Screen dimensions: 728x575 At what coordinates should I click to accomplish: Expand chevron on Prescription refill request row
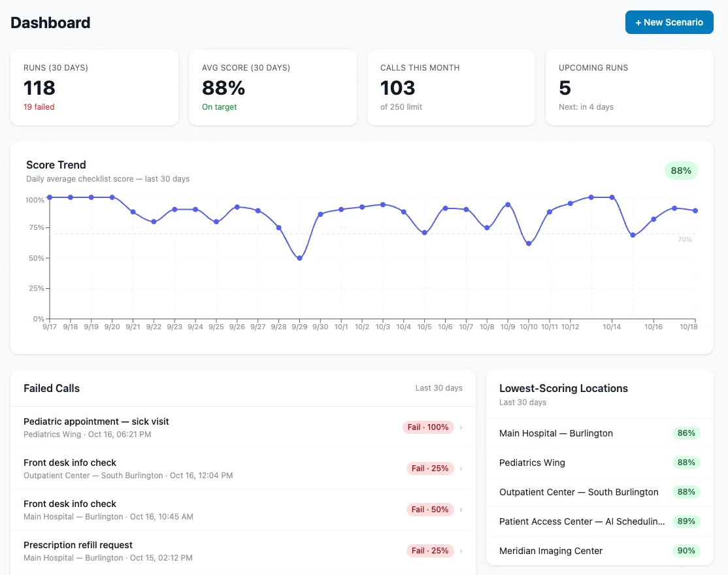[x=461, y=551]
